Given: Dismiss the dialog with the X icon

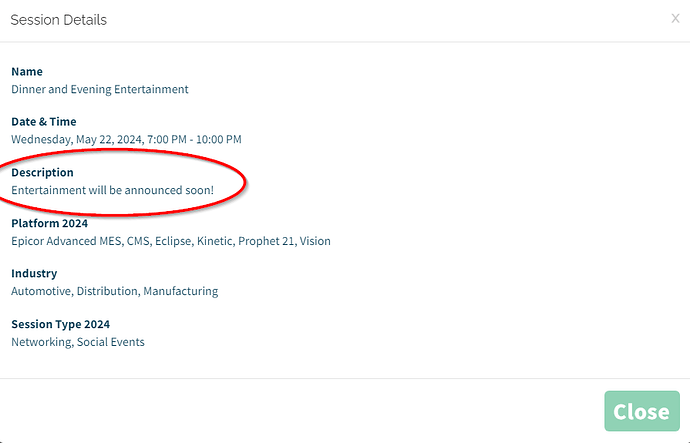Looking at the screenshot, I should [675, 18].
